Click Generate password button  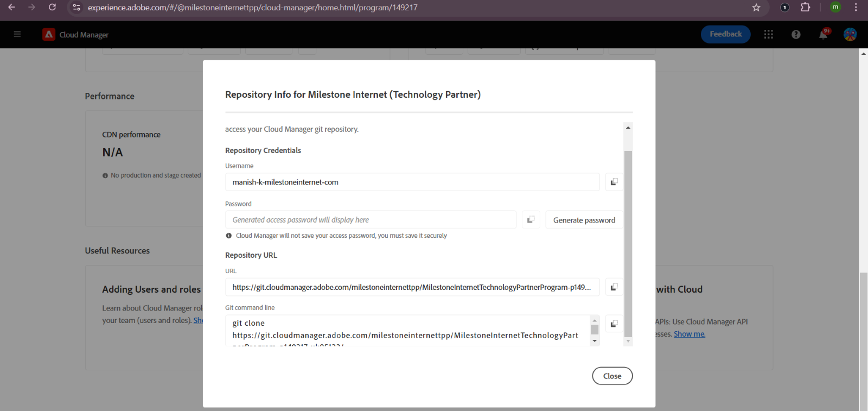coord(584,220)
